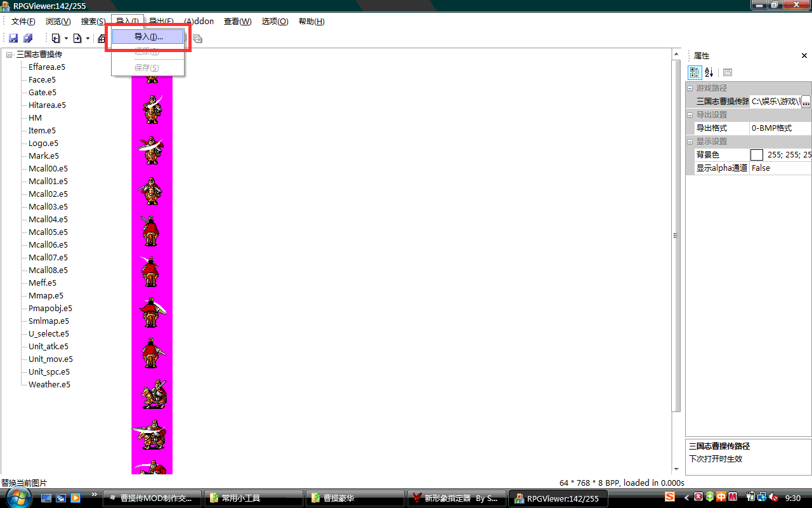This screenshot has height=508, width=812.
Task: Click the single save disk toolbar icon
Action: pyautogui.click(x=13, y=39)
